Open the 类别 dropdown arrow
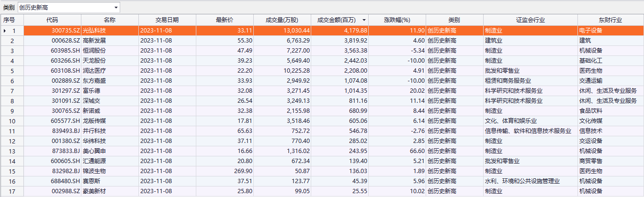Viewport: 644px width, 197px height. click(x=116, y=8)
